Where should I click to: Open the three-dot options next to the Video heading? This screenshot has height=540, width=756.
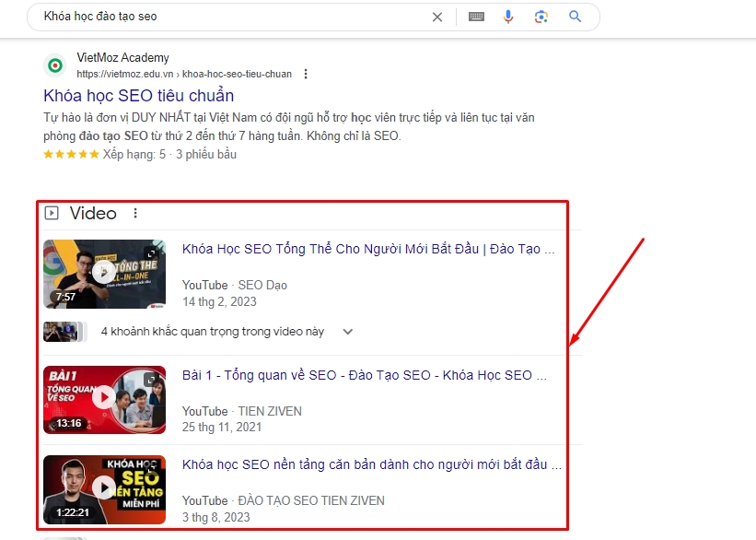click(135, 214)
